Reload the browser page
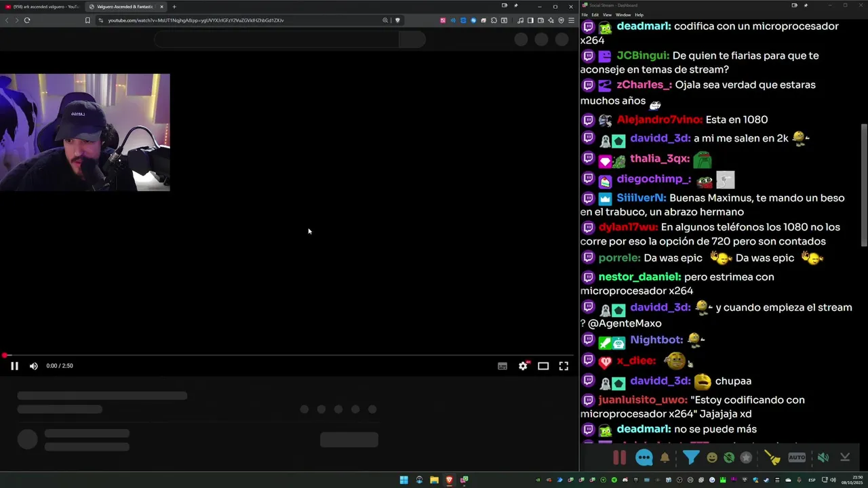This screenshot has height=488, width=868. [x=27, y=20]
